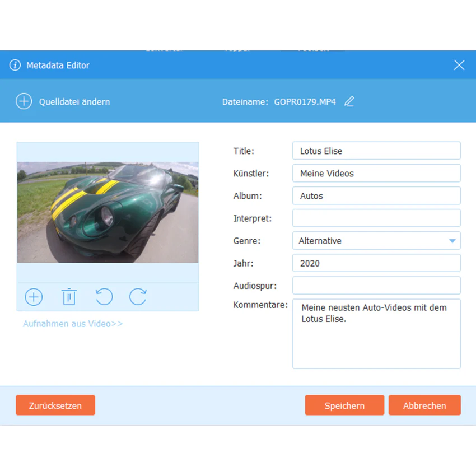Click the Künstler input field
This screenshot has height=476, width=476.
tap(376, 174)
